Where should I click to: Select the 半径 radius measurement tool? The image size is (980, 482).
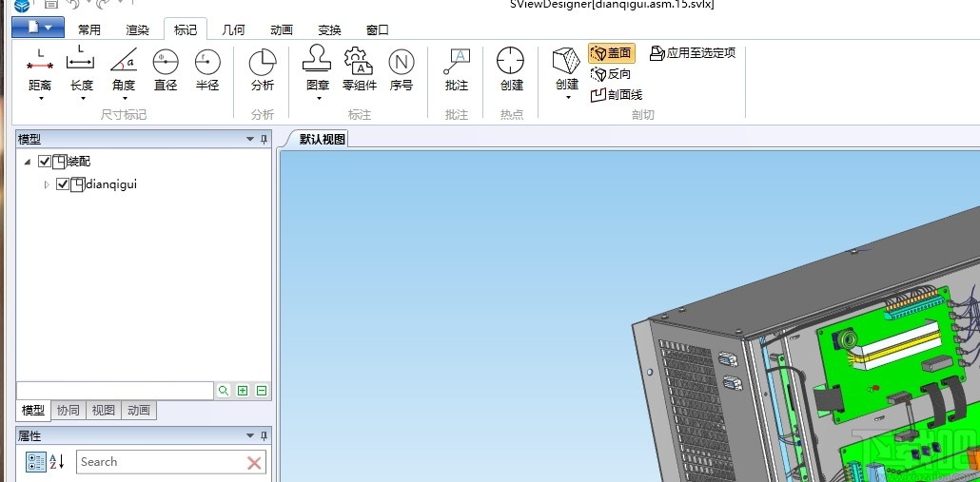[207, 69]
